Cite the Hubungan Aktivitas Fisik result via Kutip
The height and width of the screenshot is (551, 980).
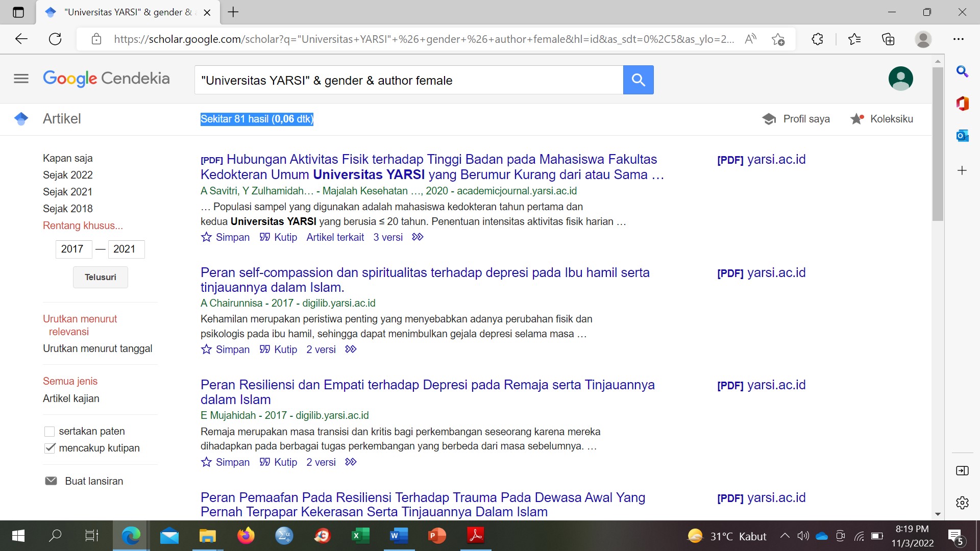point(278,237)
